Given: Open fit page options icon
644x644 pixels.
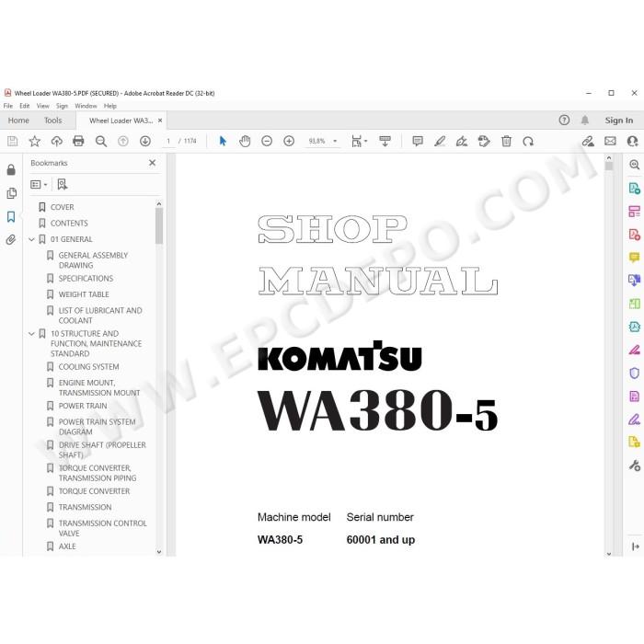Looking at the screenshot, I should (x=359, y=142).
